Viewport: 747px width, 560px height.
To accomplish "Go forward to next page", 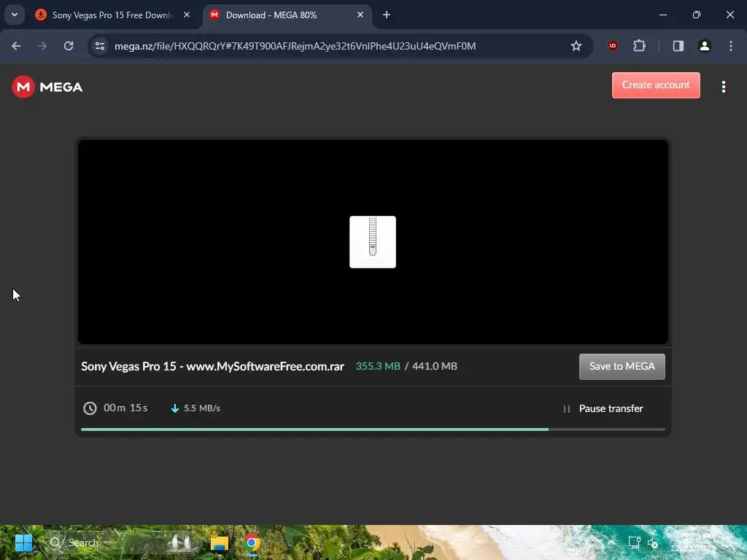I will [42, 46].
